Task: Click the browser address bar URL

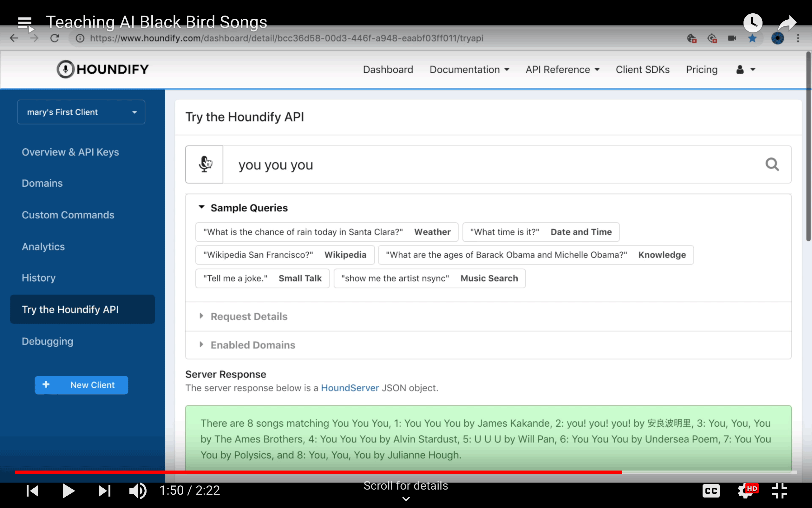Action: click(x=286, y=38)
